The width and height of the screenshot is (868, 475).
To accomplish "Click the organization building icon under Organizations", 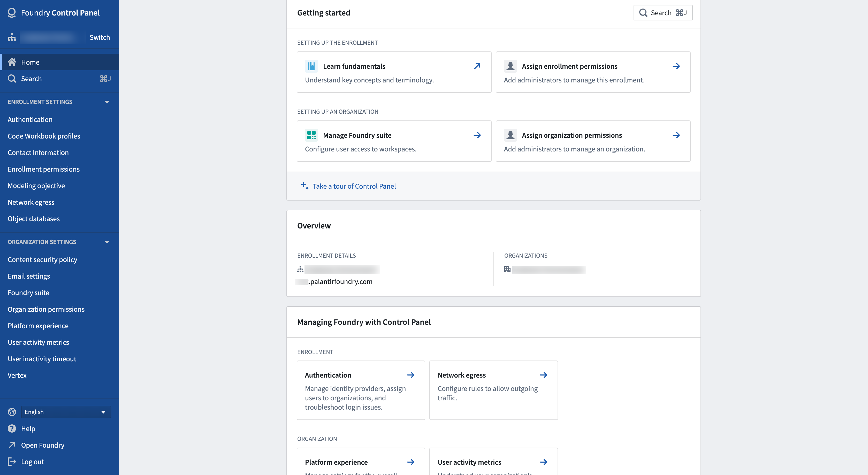I will [x=507, y=269].
